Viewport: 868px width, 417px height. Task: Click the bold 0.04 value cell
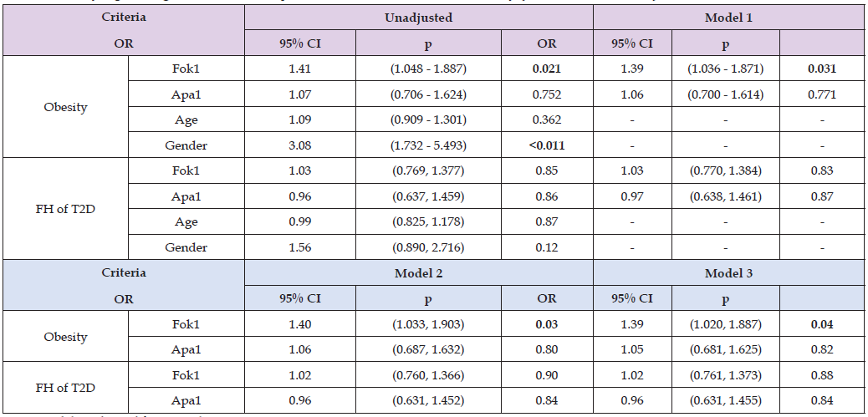click(x=822, y=323)
